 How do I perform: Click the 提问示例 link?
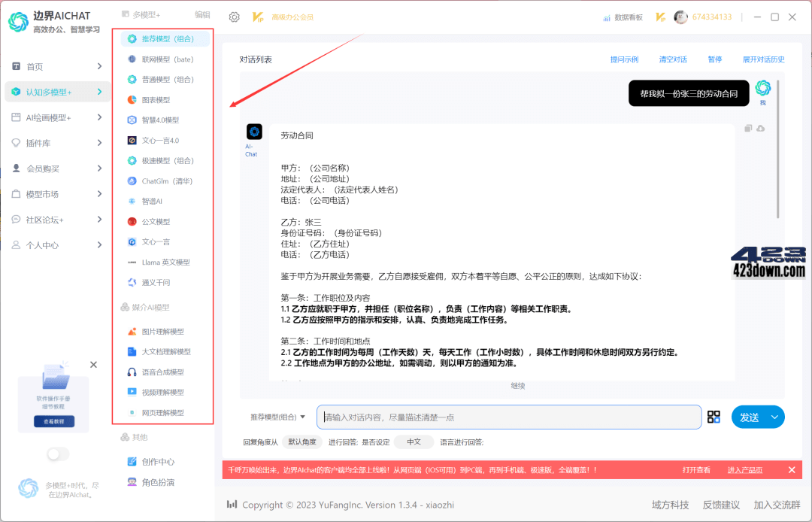[x=624, y=59]
